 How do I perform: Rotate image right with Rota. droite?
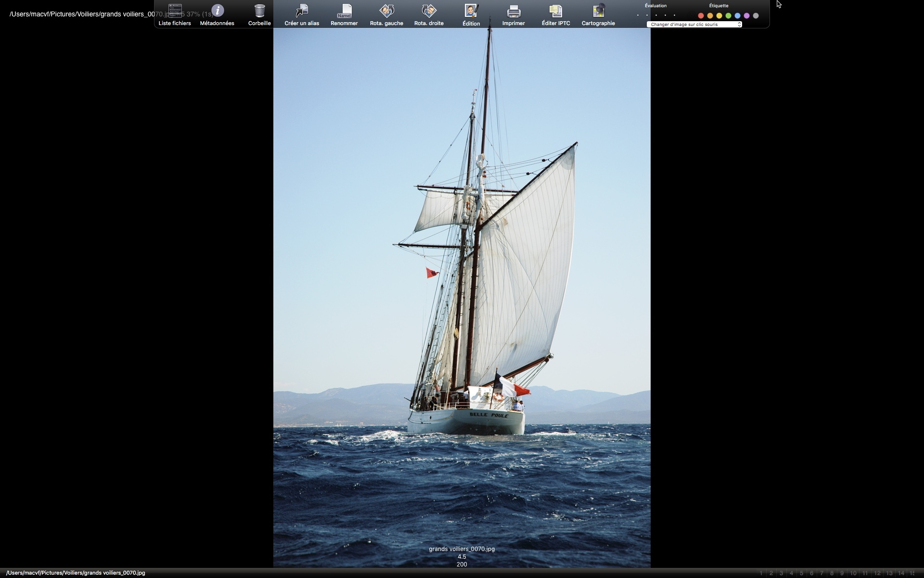[x=429, y=14]
